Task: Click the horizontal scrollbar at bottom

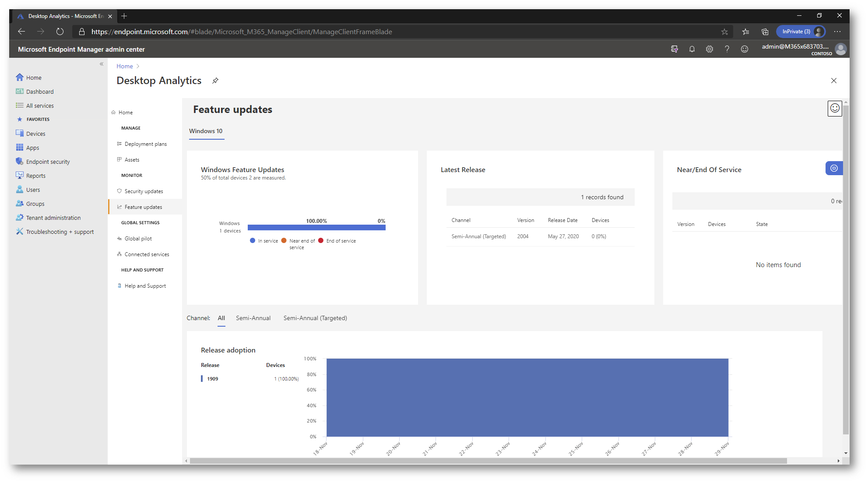Action: [488, 461]
